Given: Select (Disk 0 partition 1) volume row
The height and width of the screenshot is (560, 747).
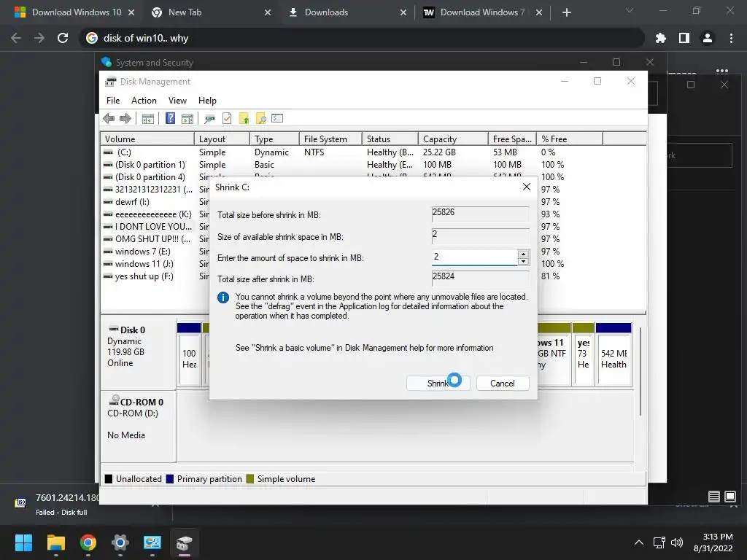Looking at the screenshot, I should point(373,165).
